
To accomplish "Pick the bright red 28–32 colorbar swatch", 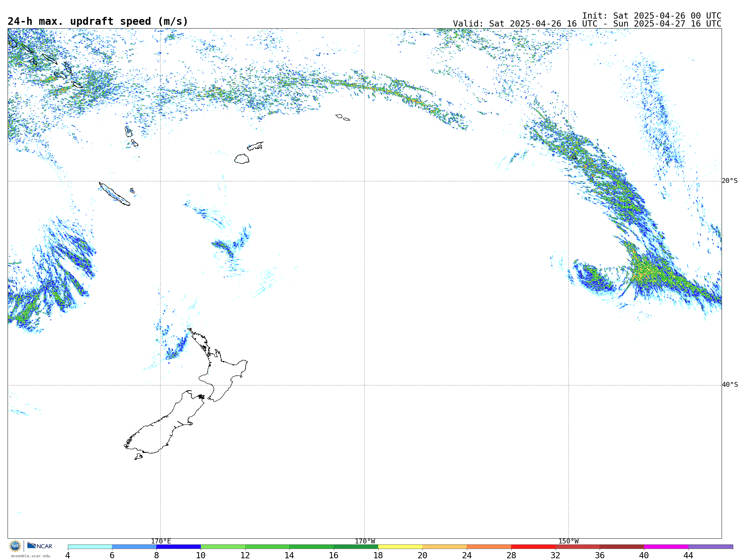I will point(533,547).
